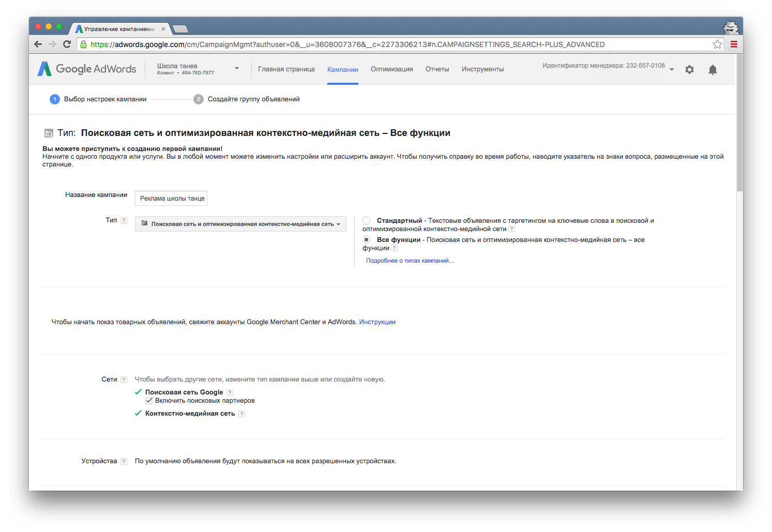Open the Chrome hamburger menu

734,44
